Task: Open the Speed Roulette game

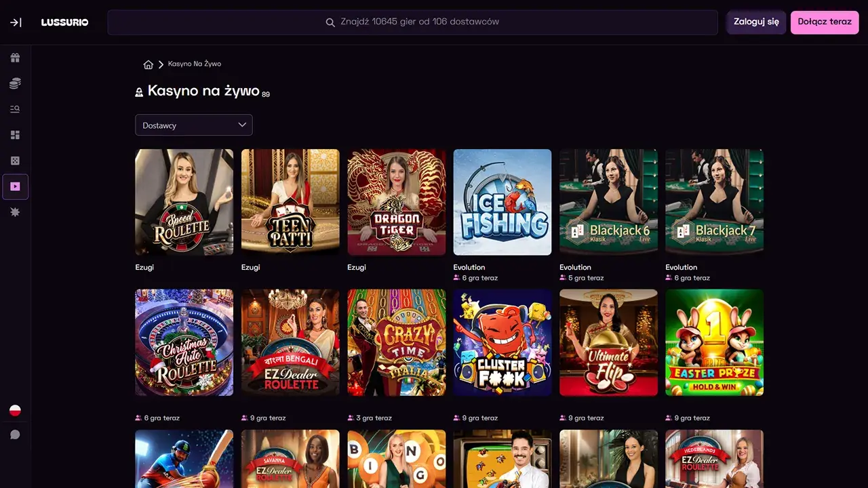Action: click(x=184, y=202)
